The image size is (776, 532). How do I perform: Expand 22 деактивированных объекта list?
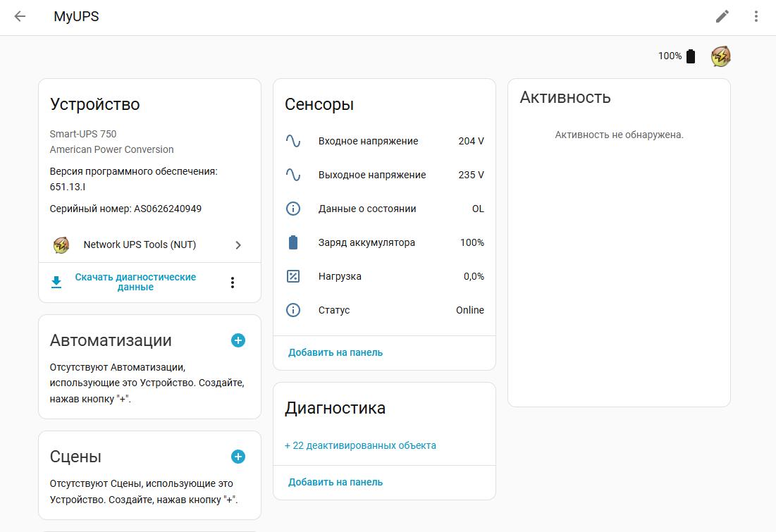[x=360, y=445]
